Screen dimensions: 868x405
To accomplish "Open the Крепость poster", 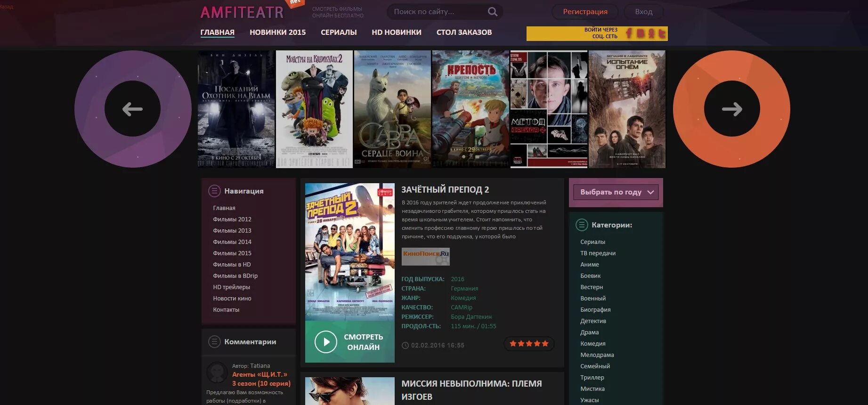I will tap(471, 109).
